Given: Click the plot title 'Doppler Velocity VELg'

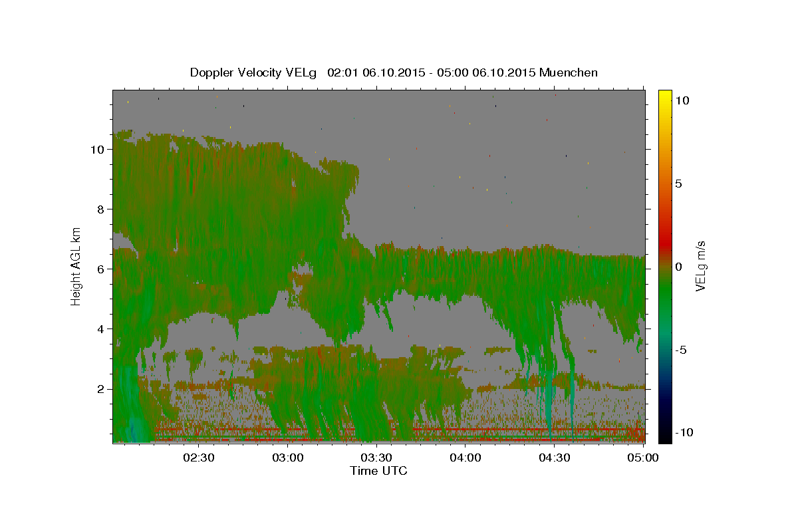Looking at the screenshot, I should coord(254,72).
